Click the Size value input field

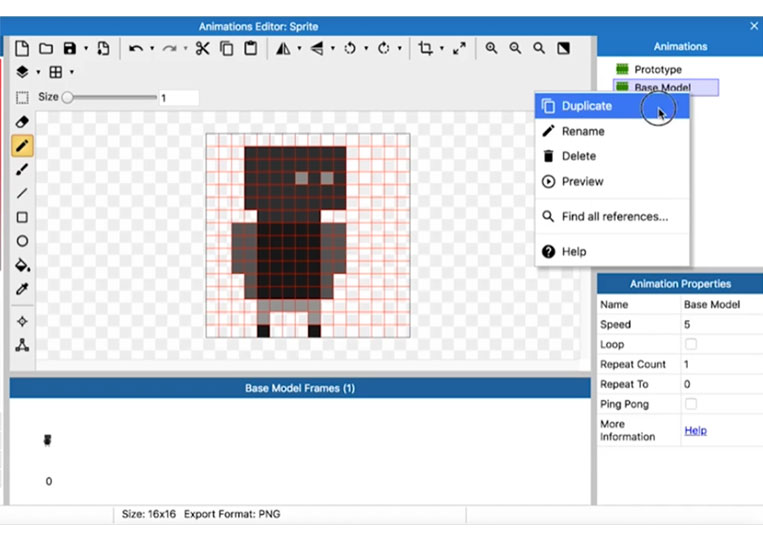179,98
